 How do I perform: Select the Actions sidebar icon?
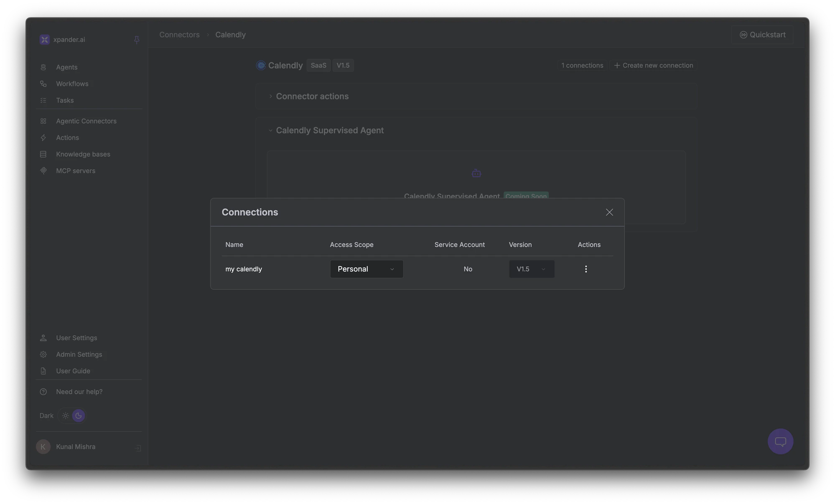pos(44,137)
